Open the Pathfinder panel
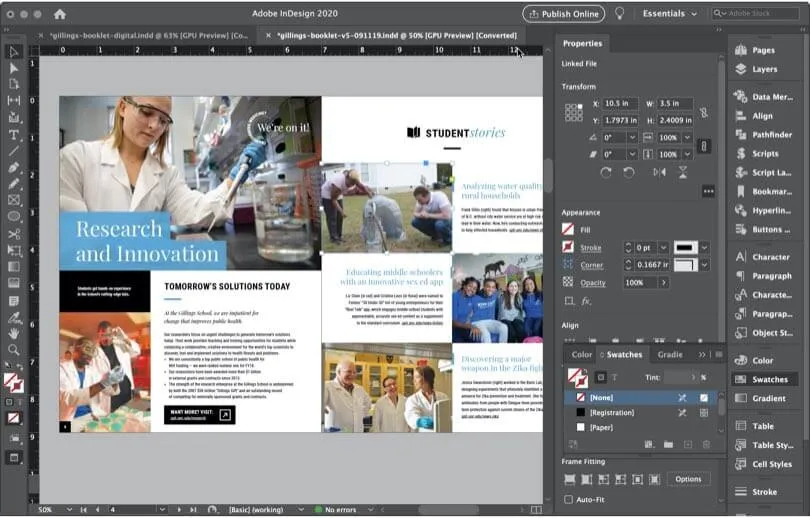The width and height of the screenshot is (810, 518). pos(771,134)
